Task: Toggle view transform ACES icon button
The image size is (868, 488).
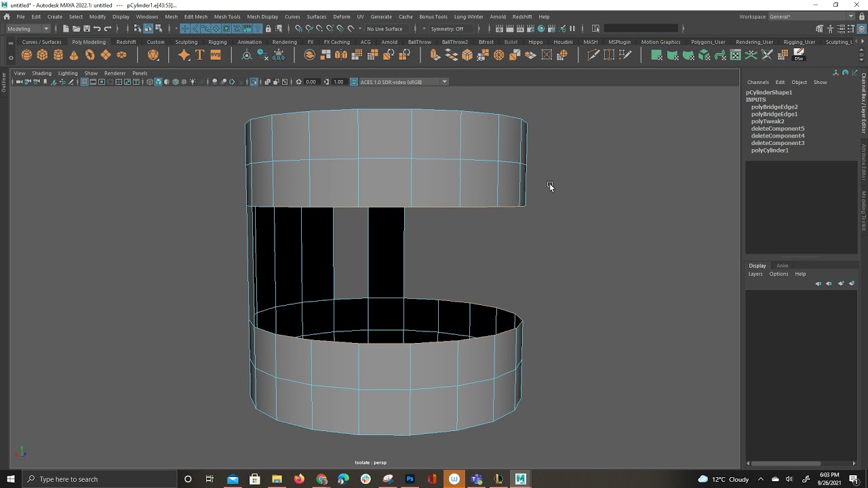Action: [x=353, y=82]
